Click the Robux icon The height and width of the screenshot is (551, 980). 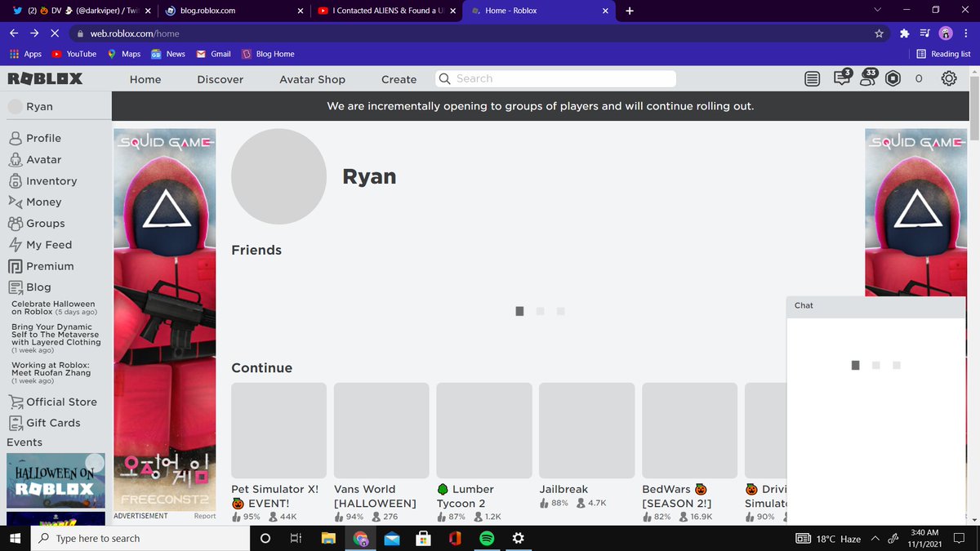893,79
